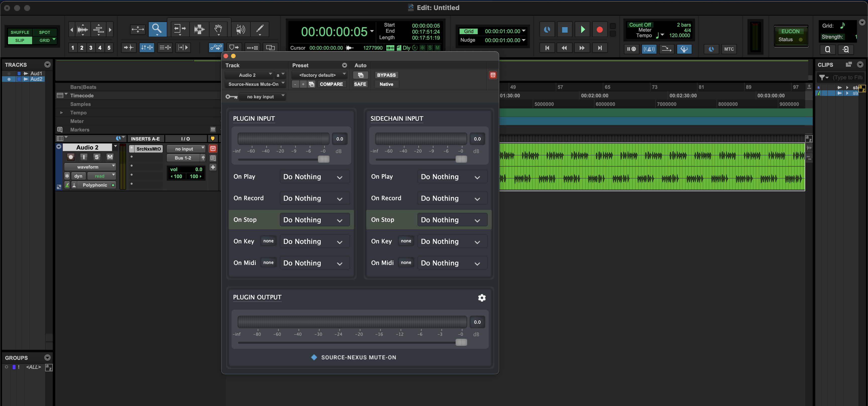Select the Pencil tool

[259, 29]
